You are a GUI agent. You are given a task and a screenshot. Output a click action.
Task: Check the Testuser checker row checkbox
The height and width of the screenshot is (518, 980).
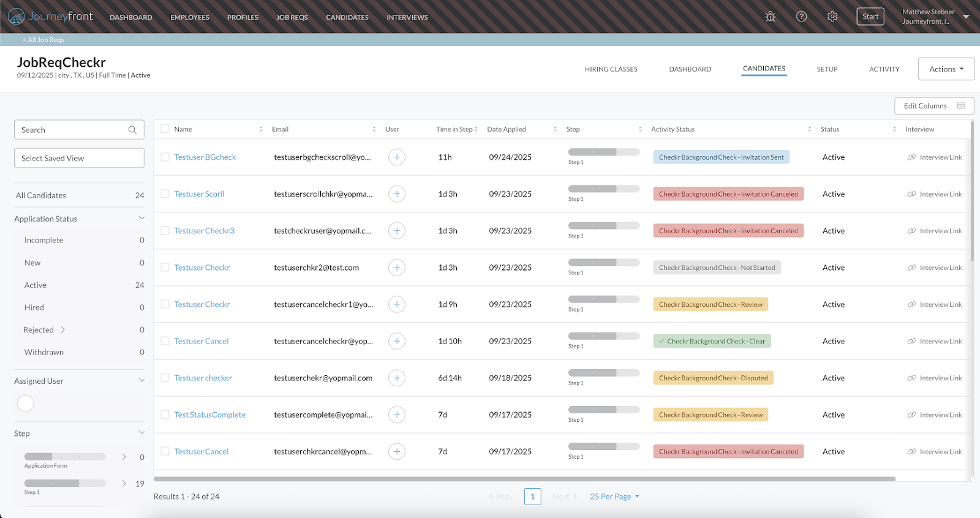165,378
